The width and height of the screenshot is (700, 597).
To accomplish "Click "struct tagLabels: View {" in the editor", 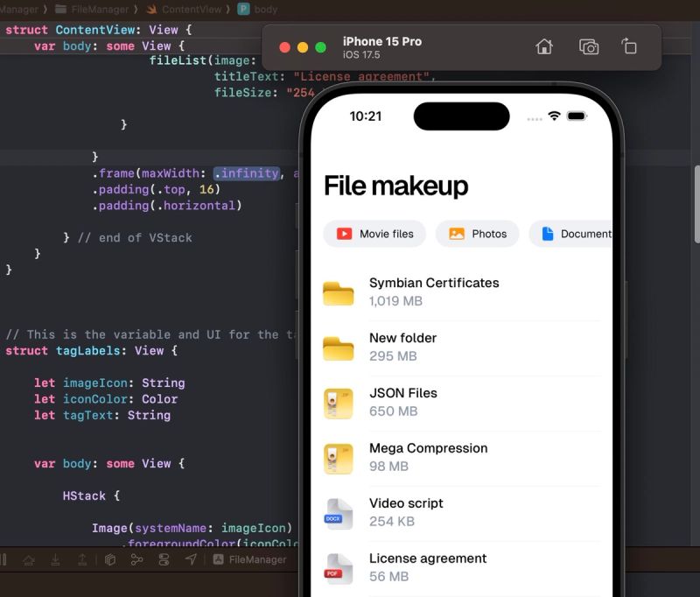I will click(92, 350).
